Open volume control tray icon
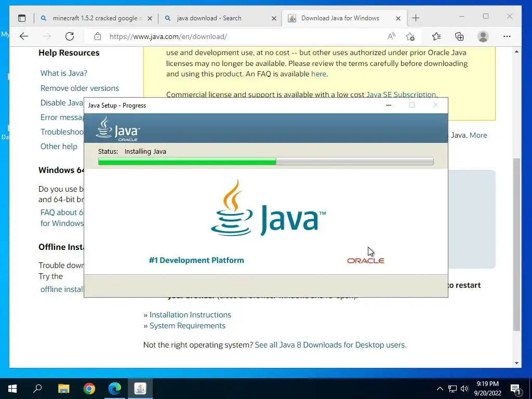The height and width of the screenshot is (399, 532). [x=464, y=389]
